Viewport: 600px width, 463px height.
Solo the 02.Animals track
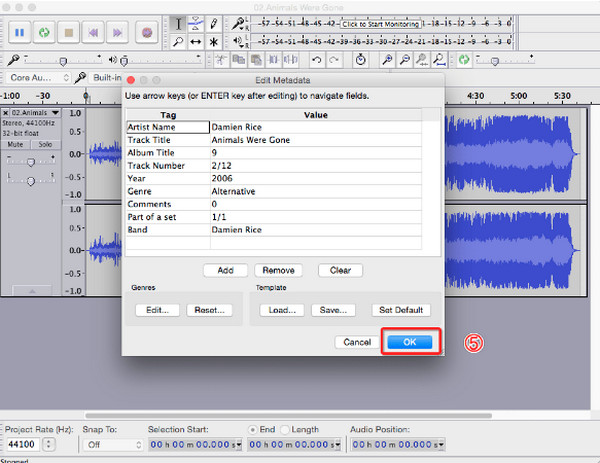45,144
